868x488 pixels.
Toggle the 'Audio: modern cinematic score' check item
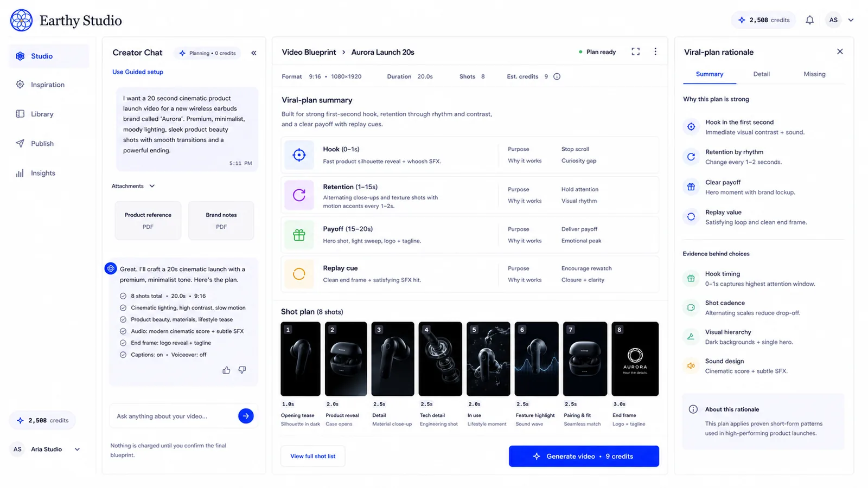[x=123, y=331]
